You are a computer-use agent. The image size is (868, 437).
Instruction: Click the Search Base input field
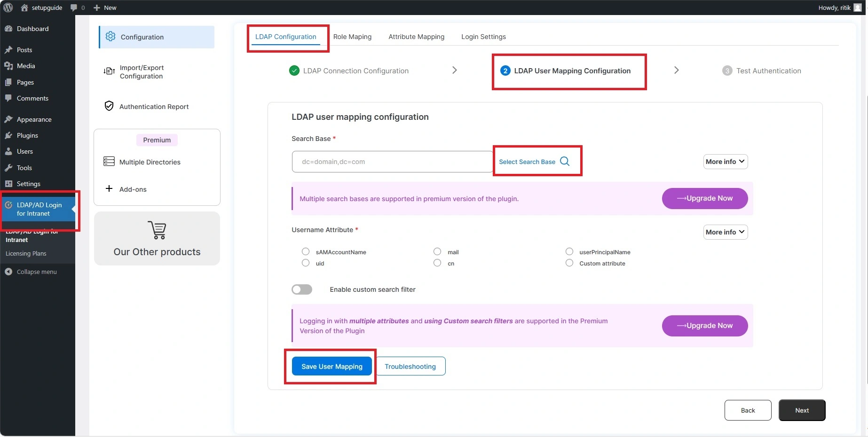[x=392, y=162]
